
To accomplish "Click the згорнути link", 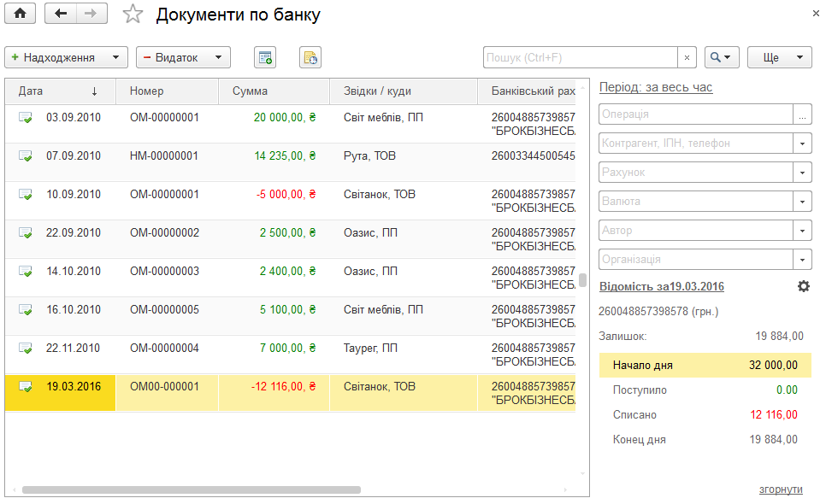I will coord(781,489).
